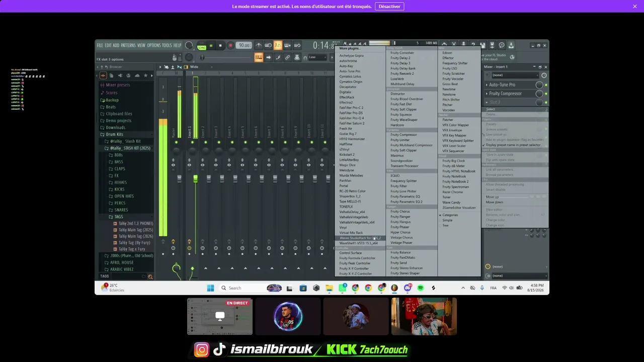
Task: Choose Fruity Parametric EQ 2
Action: pyautogui.click(x=407, y=202)
